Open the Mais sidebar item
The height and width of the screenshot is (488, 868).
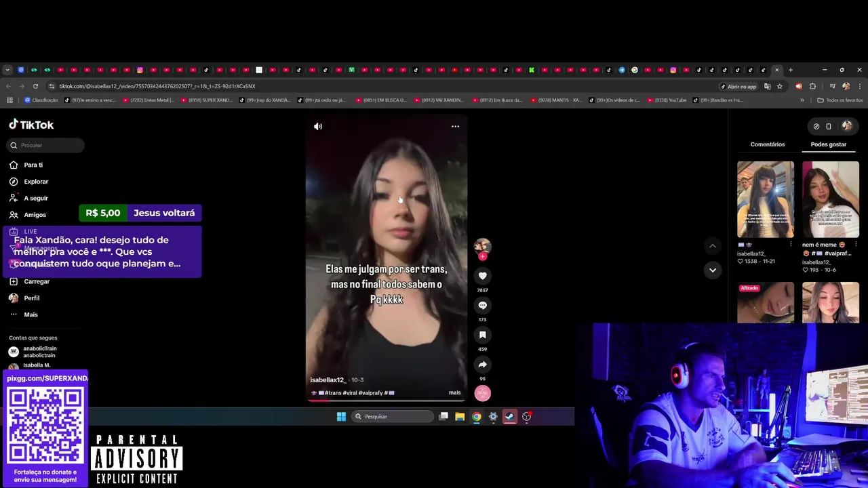click(x=31, y=314)
